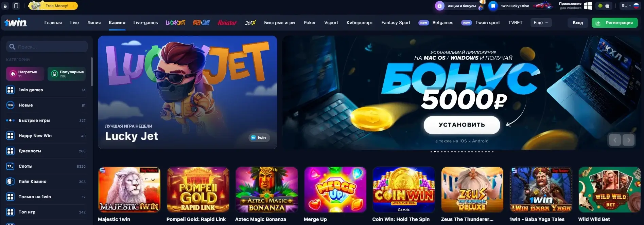The image size is (644, 225).
Task: Open the Live-games tab
Action: tap(145, 23)
